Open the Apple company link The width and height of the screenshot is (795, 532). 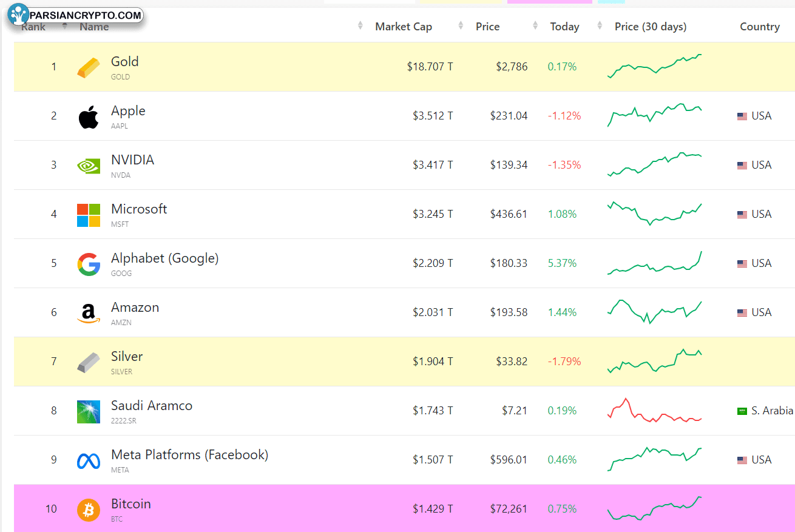[128, 111]
